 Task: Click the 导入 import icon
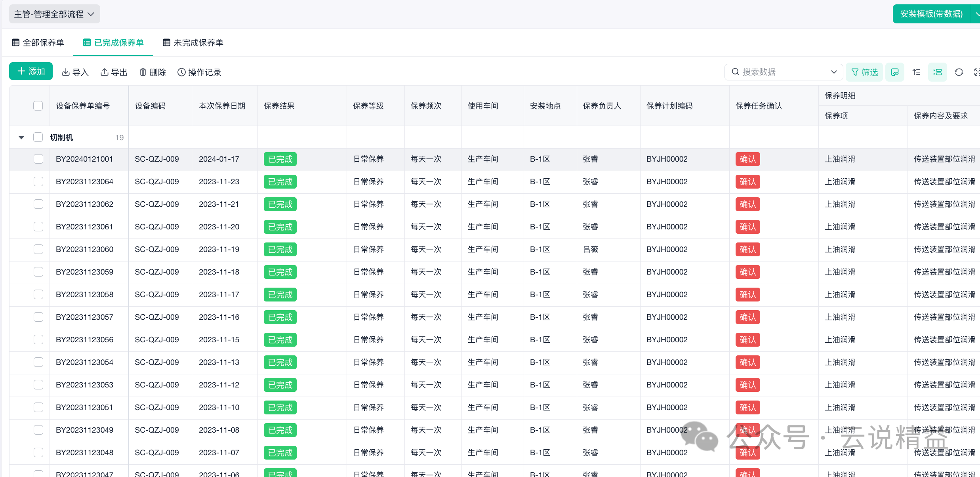pos(66,72)
